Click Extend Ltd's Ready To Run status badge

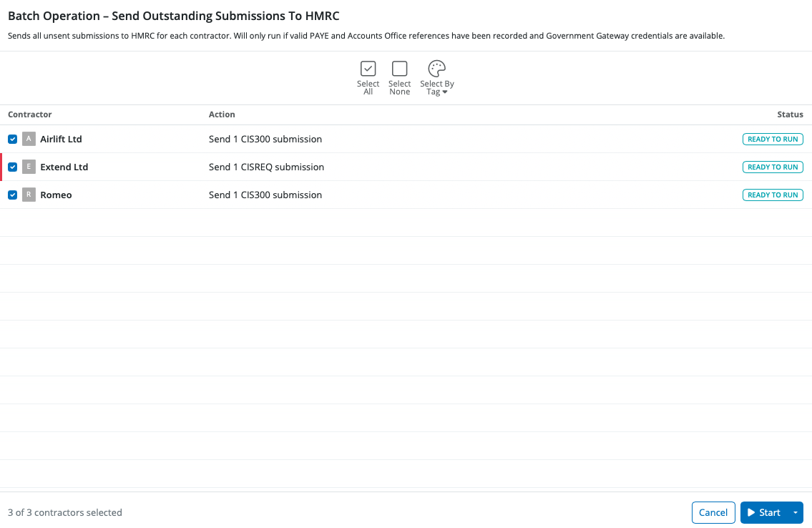pyautogui.click(x=773, y=167)
